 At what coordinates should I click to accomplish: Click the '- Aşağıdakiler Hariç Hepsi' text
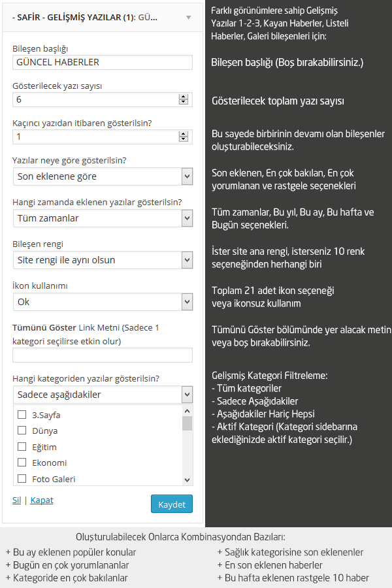tap(263, 414)
